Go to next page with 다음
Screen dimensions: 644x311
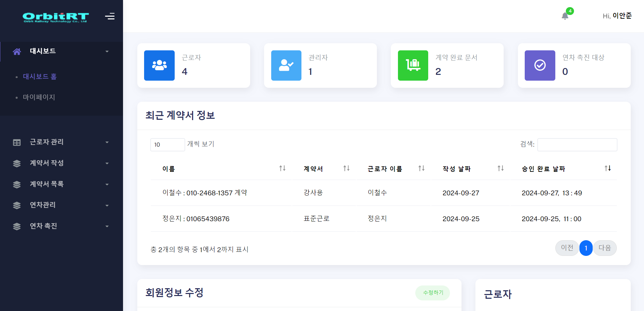pos(605,248)
